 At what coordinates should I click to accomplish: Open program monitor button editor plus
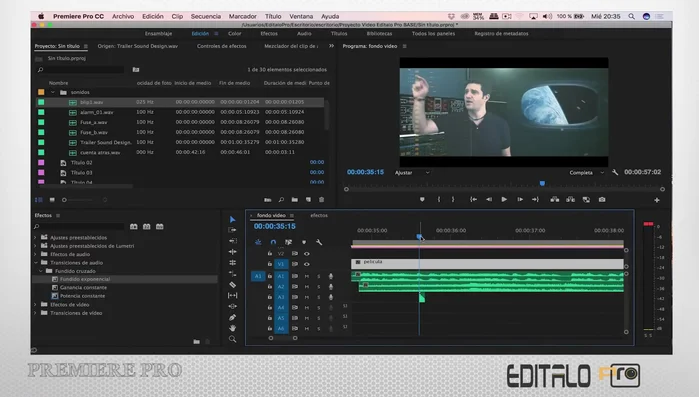657,200
